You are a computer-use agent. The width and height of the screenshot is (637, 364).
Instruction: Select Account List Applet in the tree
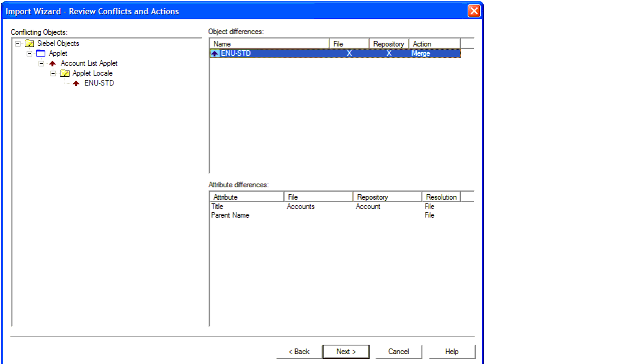[89, 63]
